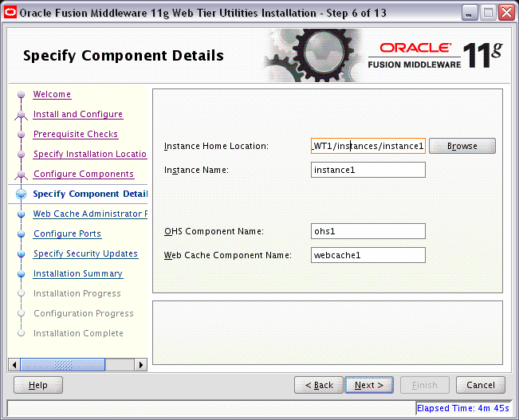Navigate to Specify Security Updates step
Viewport: 519px width, 420px height.
pyautogui.click(x=85, y=253)
